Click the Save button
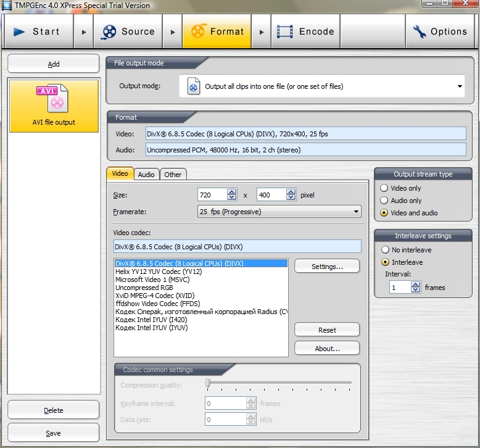The height and width of the screenshot is (448, 480). (54, 433)
